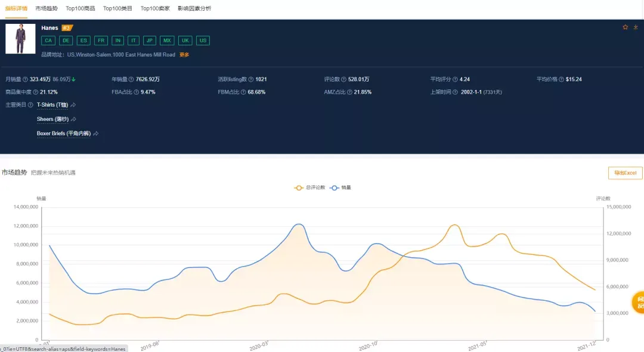Open the Sheers (薄纱) category link
Image resolution: width=644 pixels, height=352 pixels.
[52, 119]
